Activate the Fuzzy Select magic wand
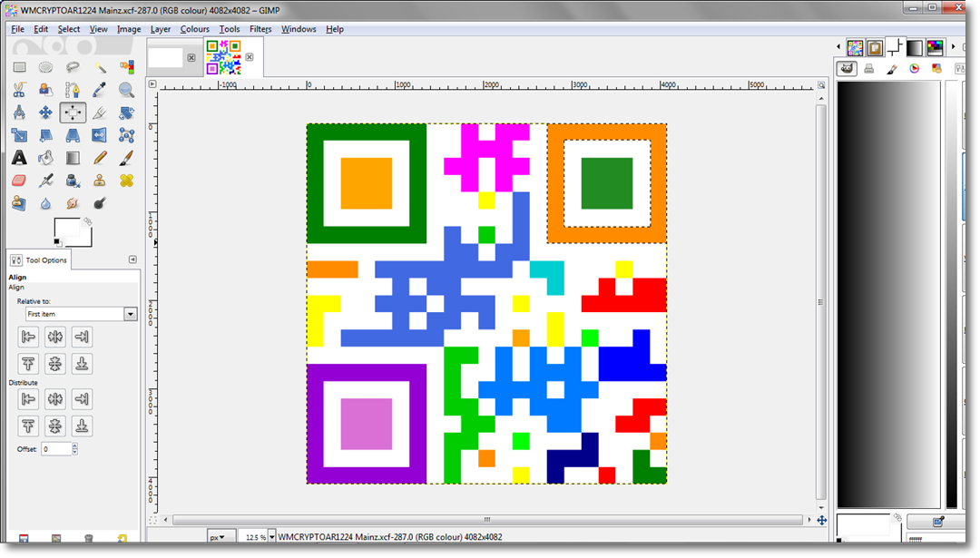The width and height of the screenshot is (980, 558). [100, 67]
